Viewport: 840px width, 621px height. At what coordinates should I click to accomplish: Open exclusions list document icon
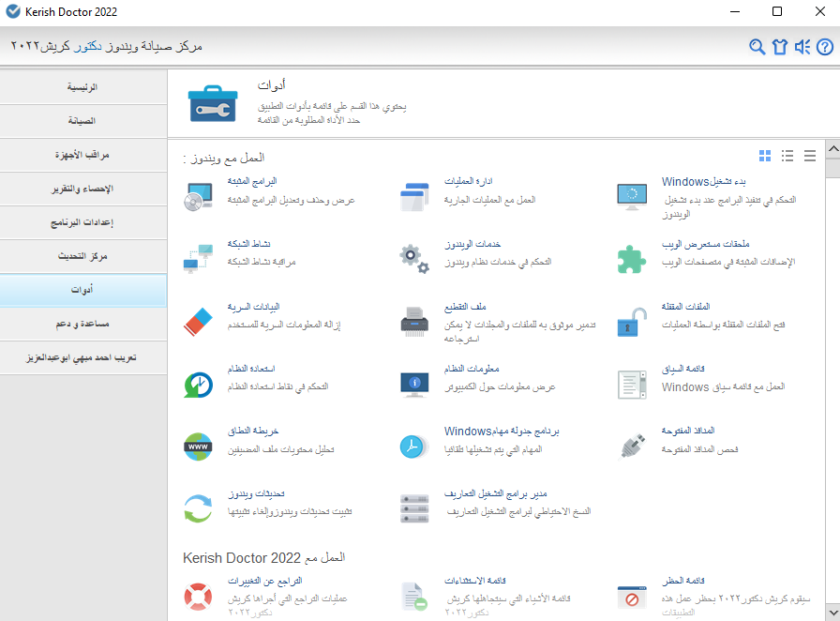tap(414, 597)
